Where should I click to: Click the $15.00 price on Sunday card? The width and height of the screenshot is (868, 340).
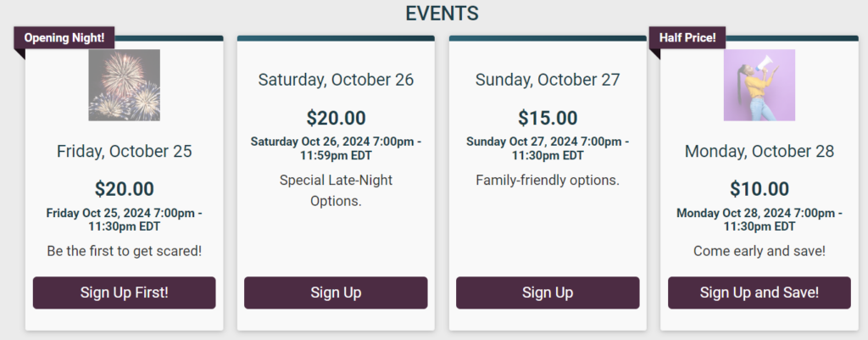548,118
